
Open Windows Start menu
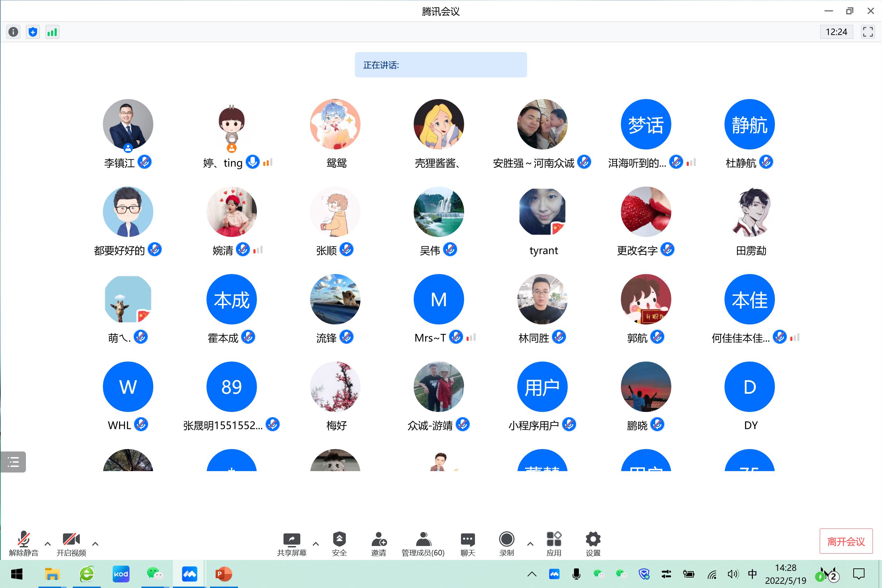coord(16,574)
